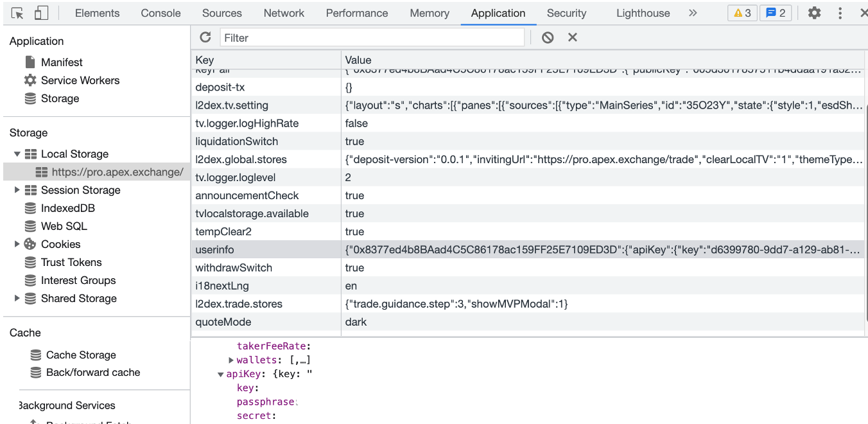Select the Manifest item in sidebar
The height and width of the screenshot is (424, 868).
(62, 62)
